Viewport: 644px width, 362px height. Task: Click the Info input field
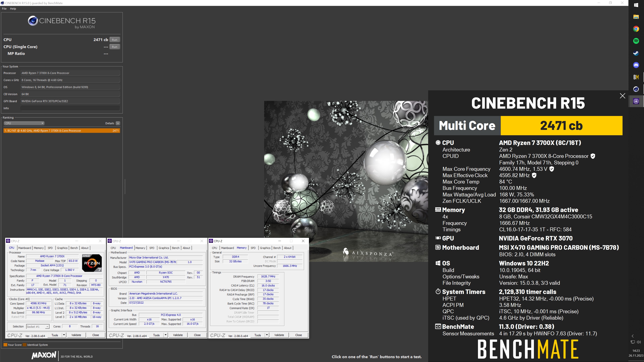70,108
